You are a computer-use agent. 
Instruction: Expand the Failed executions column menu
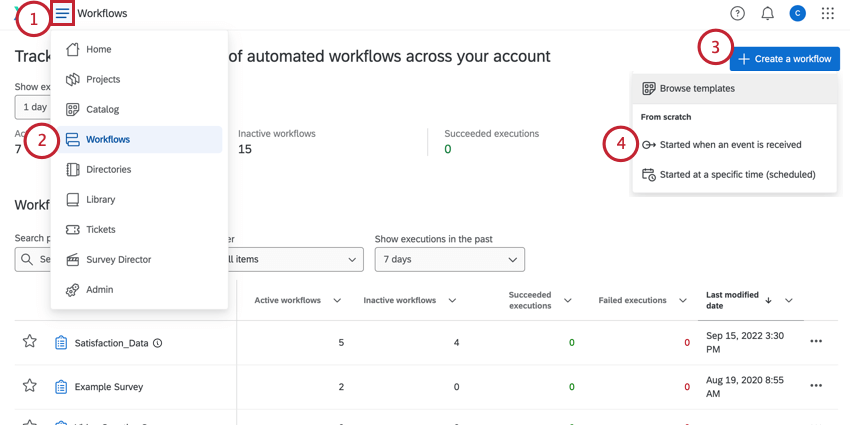point(683,301)
